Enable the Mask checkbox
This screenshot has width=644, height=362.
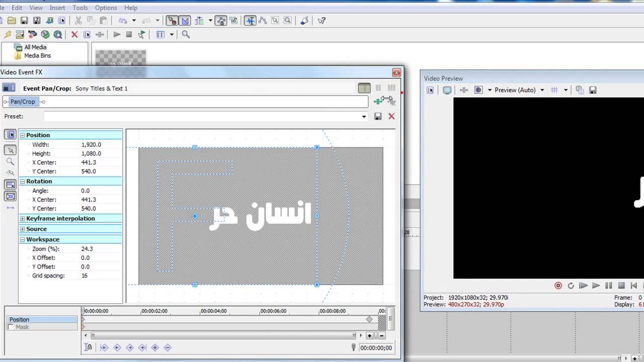[x=11, y=327]
